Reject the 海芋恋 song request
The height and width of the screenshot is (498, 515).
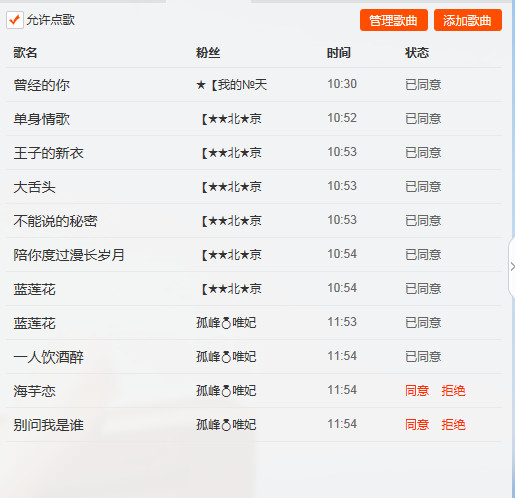click(453, 391)
